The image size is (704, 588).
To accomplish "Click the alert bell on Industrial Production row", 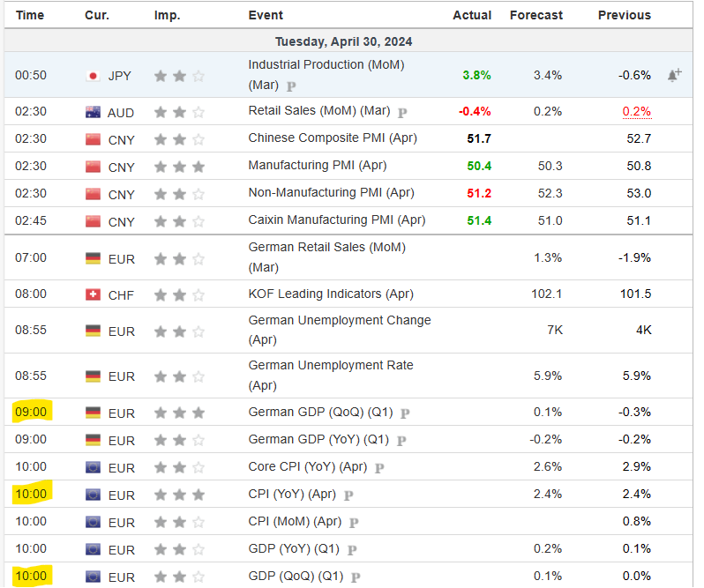I will tap(674, 76).
